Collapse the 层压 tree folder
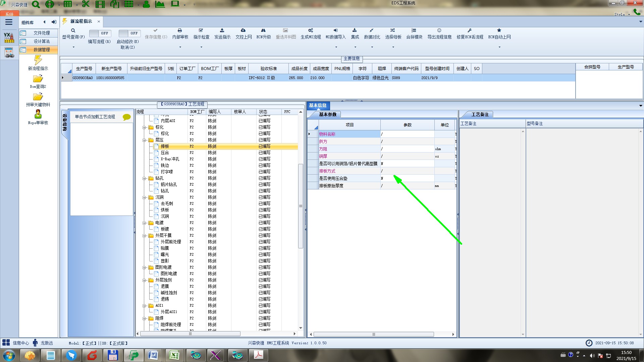The image size is (644, 362). [x=144, y=140]
